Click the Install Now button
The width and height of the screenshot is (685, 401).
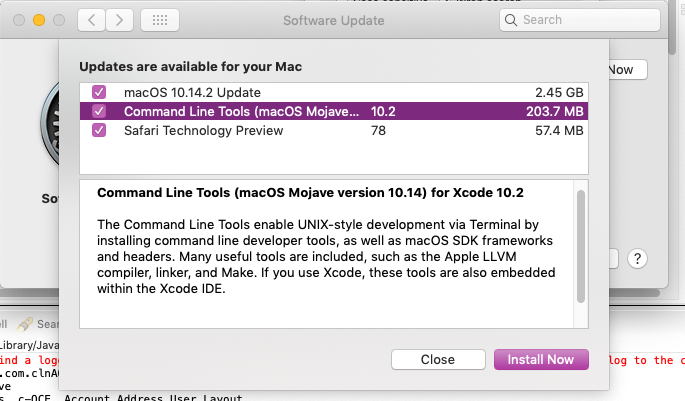click(541, 359)
